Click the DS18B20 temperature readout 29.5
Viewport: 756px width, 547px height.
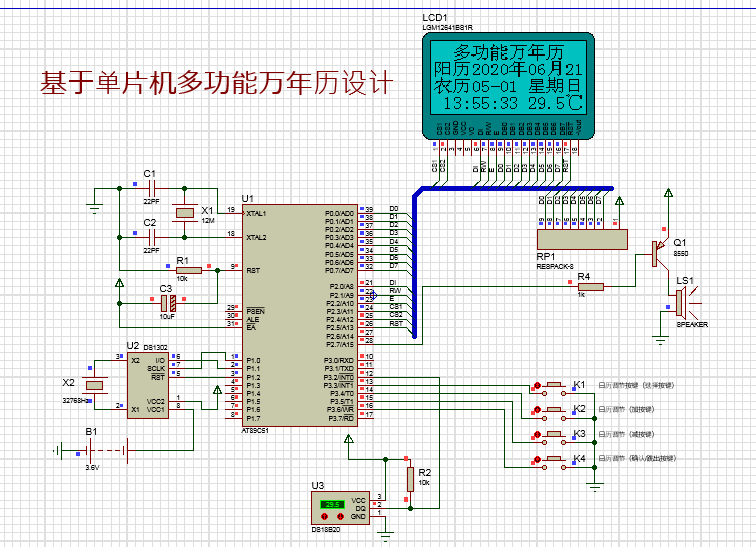pos(332,505)
